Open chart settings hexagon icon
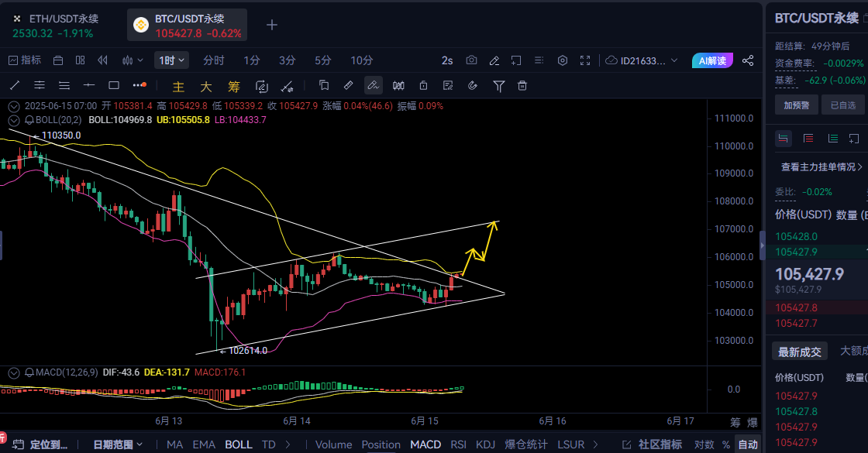This screenshot has width=868, height=453. pyautogui.click(x=563, y=60)
